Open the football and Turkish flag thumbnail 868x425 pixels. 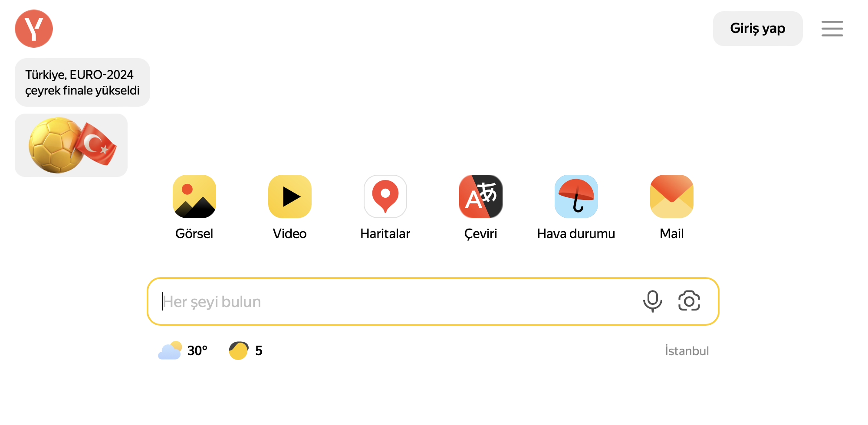(x=71, y=145)
